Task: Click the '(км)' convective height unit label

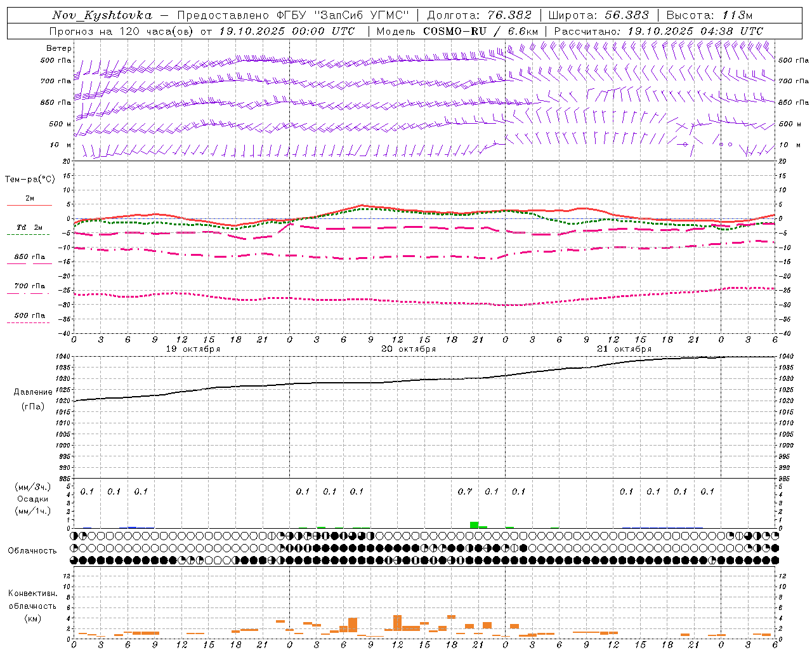Action: (x=32, y=618)
